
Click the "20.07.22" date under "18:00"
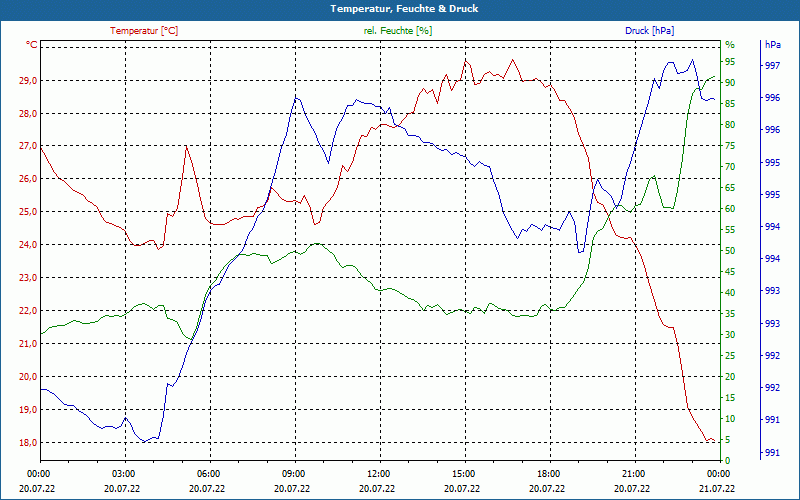click(x=546, y=489)
